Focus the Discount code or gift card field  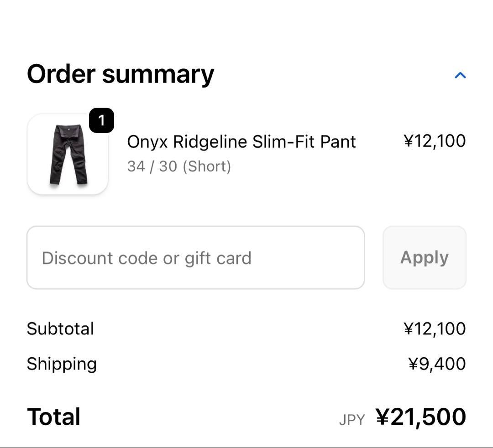(196, 257)
